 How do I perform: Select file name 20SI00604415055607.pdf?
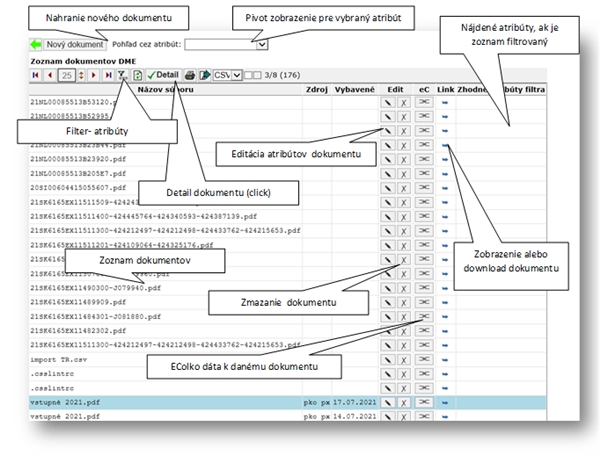pos(78,188)
